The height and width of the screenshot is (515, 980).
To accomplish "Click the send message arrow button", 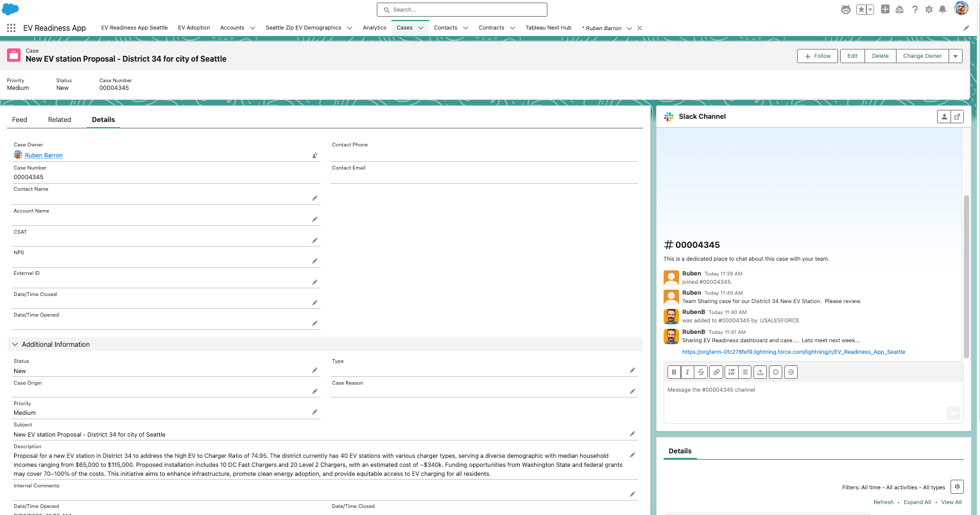I will 953,414.
